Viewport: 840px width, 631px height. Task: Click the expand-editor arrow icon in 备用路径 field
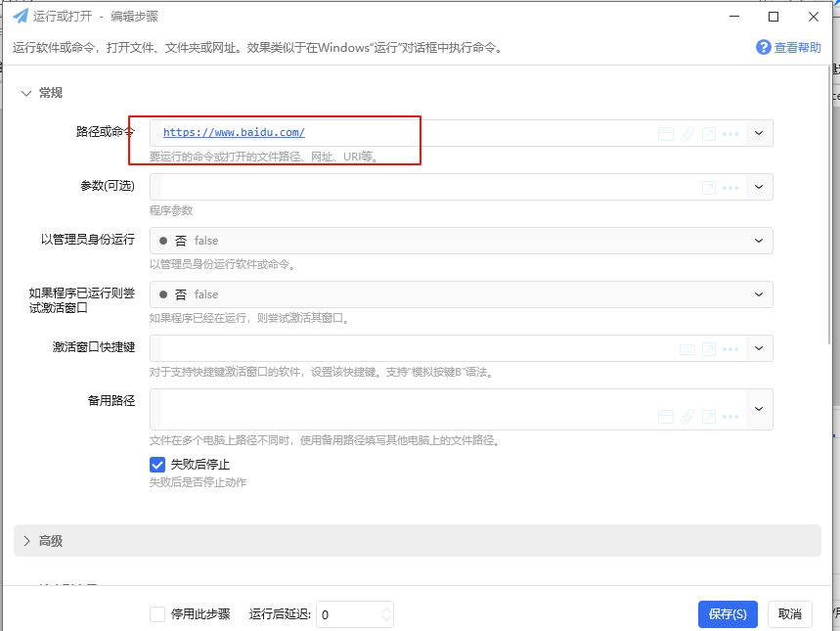[709, 417]
